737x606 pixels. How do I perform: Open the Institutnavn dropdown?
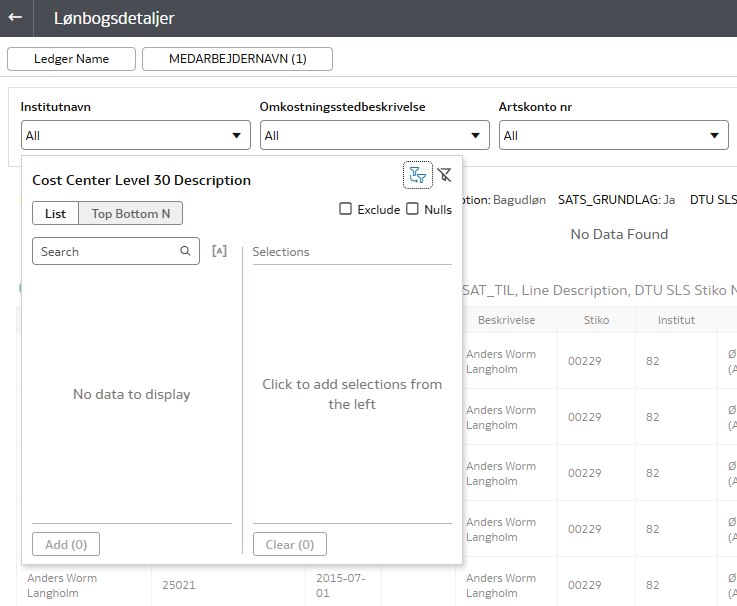(136, 135)
